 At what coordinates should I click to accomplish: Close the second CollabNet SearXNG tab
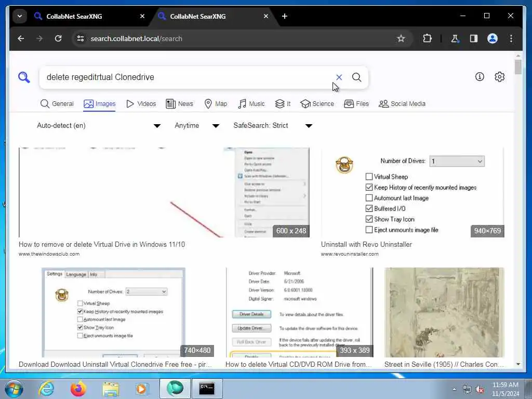266,16
